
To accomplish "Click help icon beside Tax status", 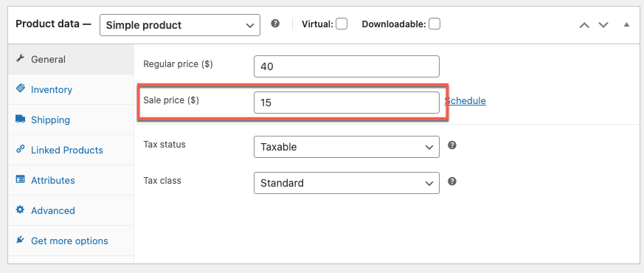I will tap(452, 145).
